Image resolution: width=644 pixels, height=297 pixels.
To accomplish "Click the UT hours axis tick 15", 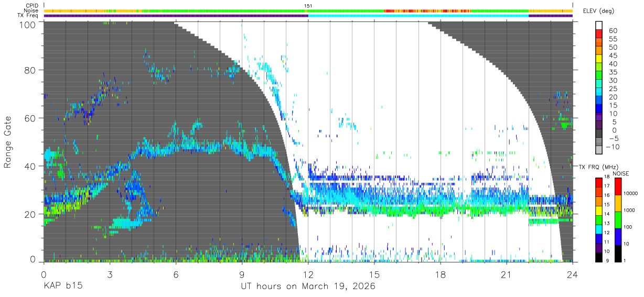I will [374, 274].
